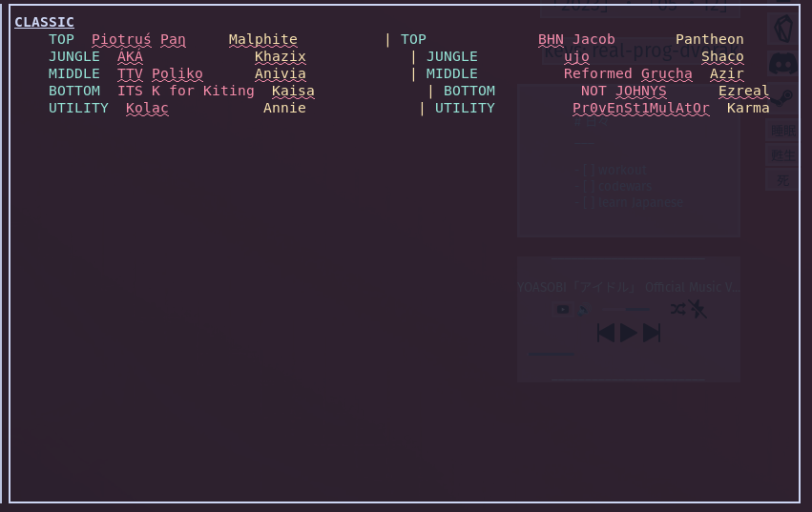Viewport: 812px width, 512px height.
Task: Select summoner name TTV Poliko
Action: tap(160, 74)
